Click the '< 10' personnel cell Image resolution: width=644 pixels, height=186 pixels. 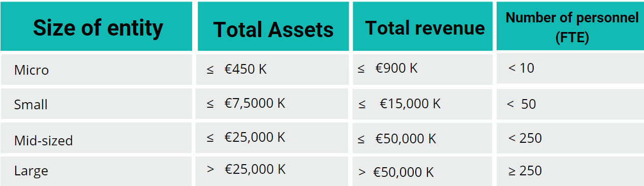point(570,69)
